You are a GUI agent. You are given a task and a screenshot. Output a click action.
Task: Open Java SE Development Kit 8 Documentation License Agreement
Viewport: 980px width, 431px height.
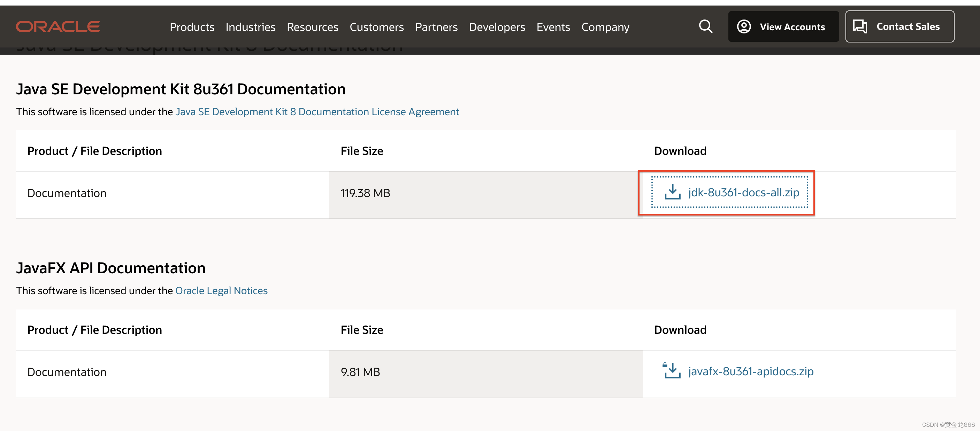(x=317, y=112)
